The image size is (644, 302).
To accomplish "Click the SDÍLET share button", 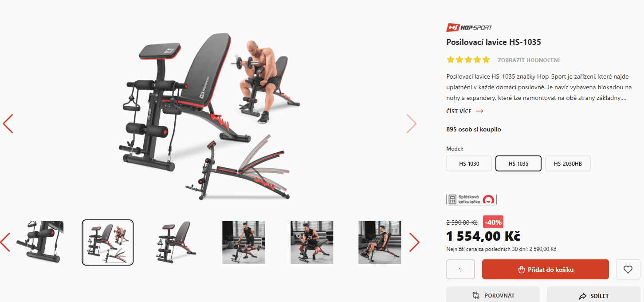I will point(593,295).
